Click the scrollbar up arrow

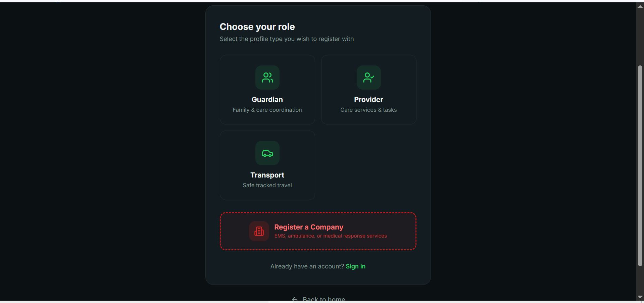click(640, 6)
